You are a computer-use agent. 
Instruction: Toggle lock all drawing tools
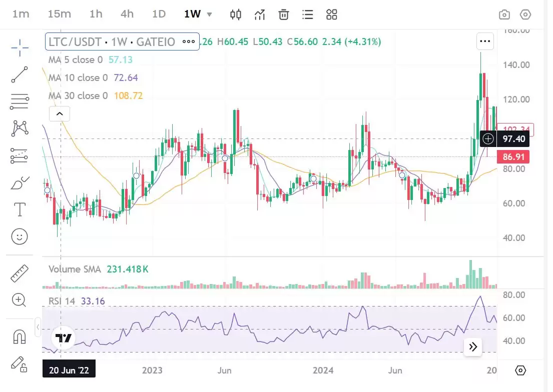(20, 364)
